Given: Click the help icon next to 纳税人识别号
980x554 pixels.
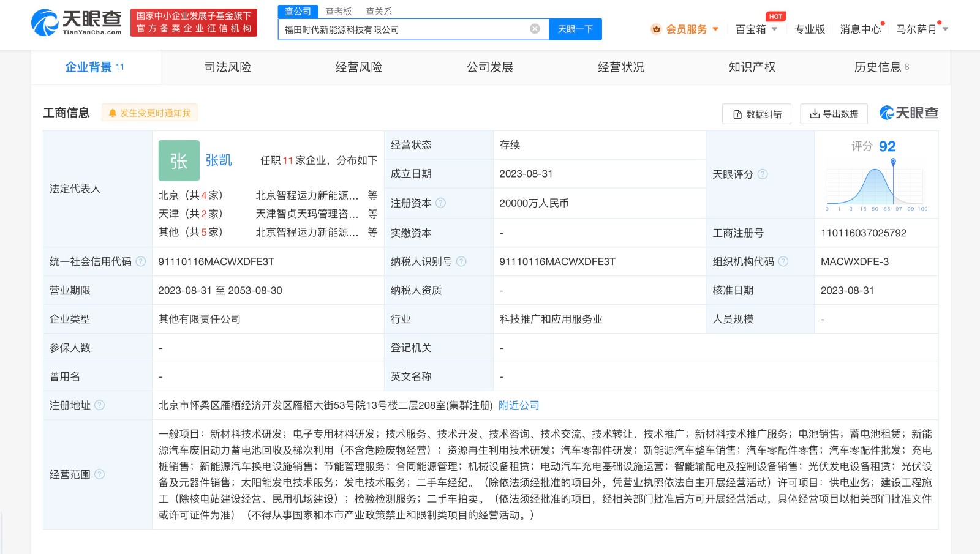Looking at the screenshot, I should click(460, 261).
